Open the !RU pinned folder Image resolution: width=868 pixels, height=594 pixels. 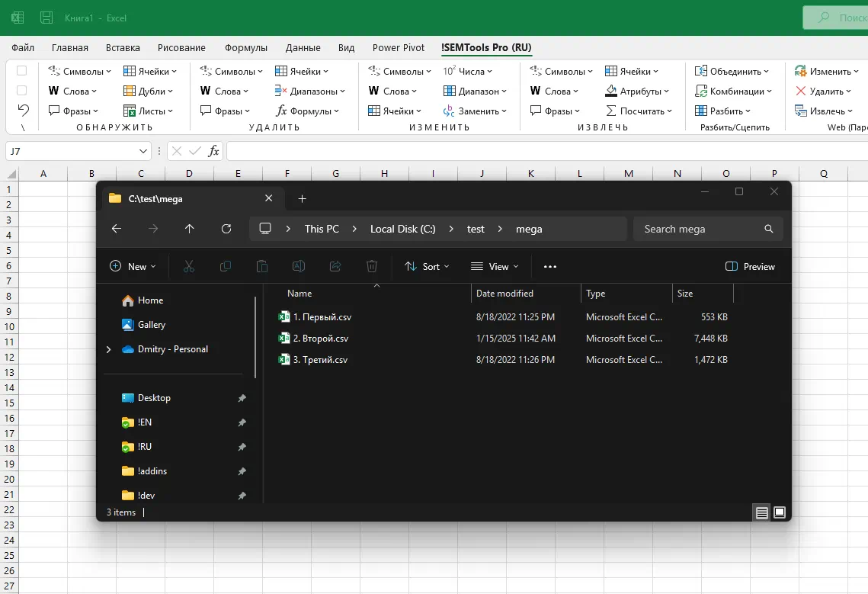tap(136, 447)
